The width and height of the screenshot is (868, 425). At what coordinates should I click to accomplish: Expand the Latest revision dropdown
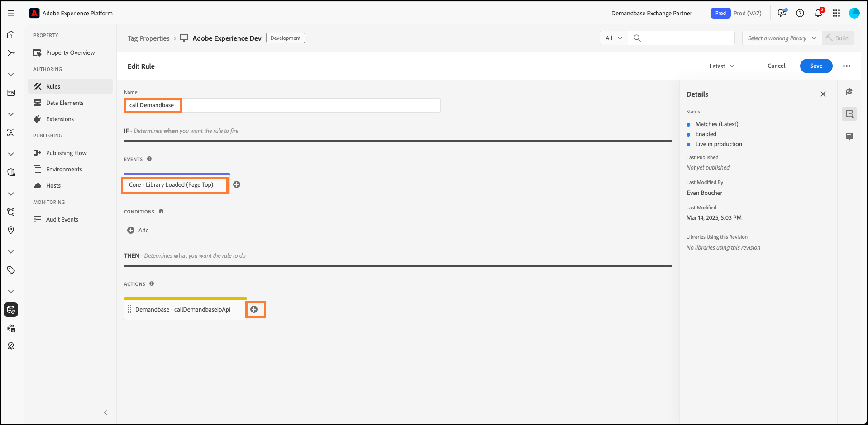(x=722, y=66)
